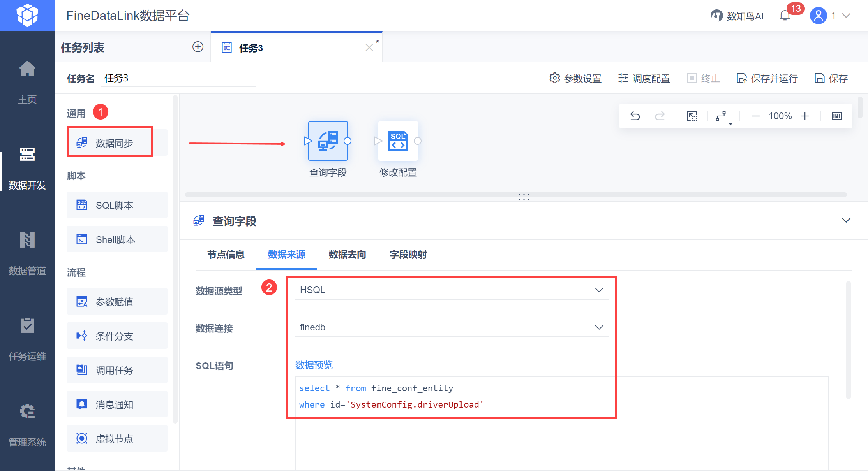Image resolution: width=868 pixels, height=471 pixels.
Task: Select the 修改配置 SQL node
Action: coord(398,141)
